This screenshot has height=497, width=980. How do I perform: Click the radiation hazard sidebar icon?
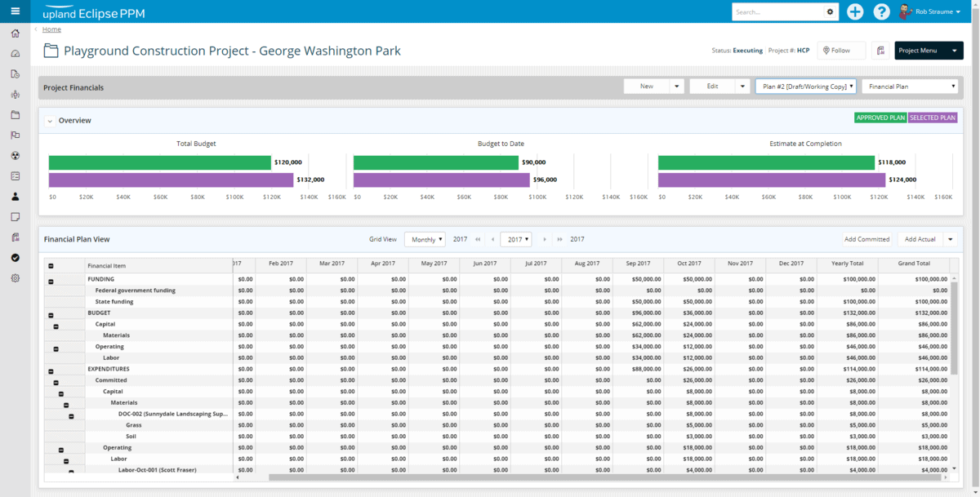15,155
